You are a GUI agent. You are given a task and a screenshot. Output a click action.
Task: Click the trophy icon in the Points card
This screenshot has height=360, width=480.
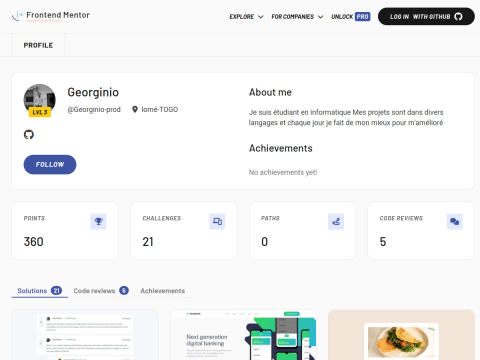pos(98,221)
